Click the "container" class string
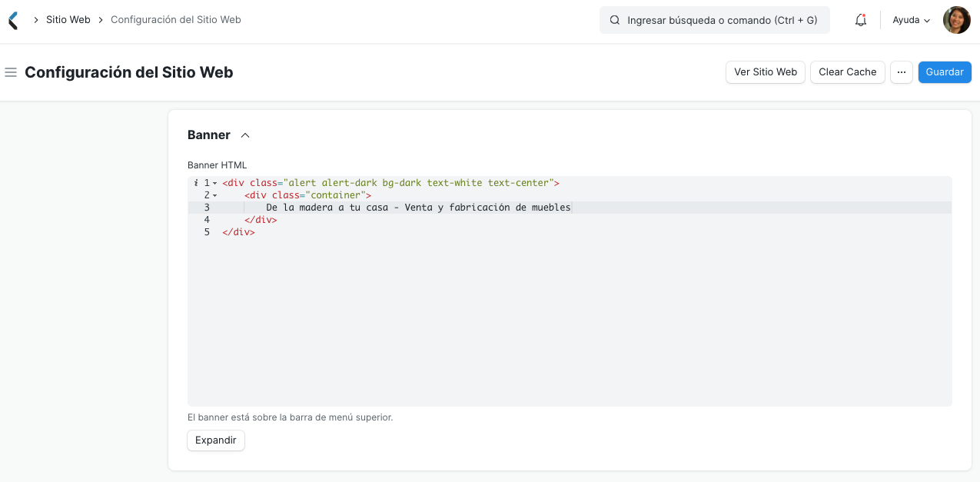The image size is (980, 482). (x=335, y=195)
